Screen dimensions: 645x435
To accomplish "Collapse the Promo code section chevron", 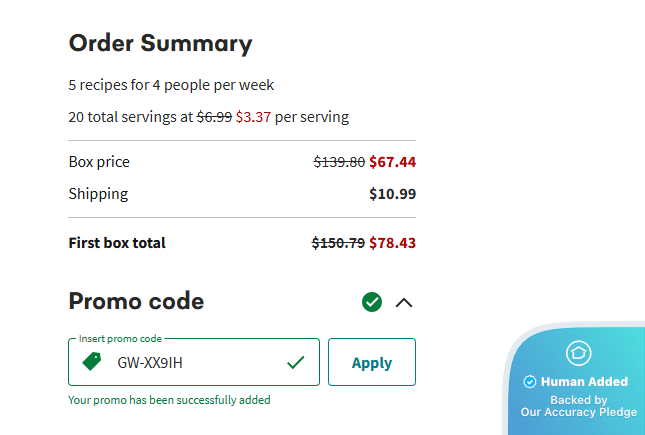I will (404, 302).
